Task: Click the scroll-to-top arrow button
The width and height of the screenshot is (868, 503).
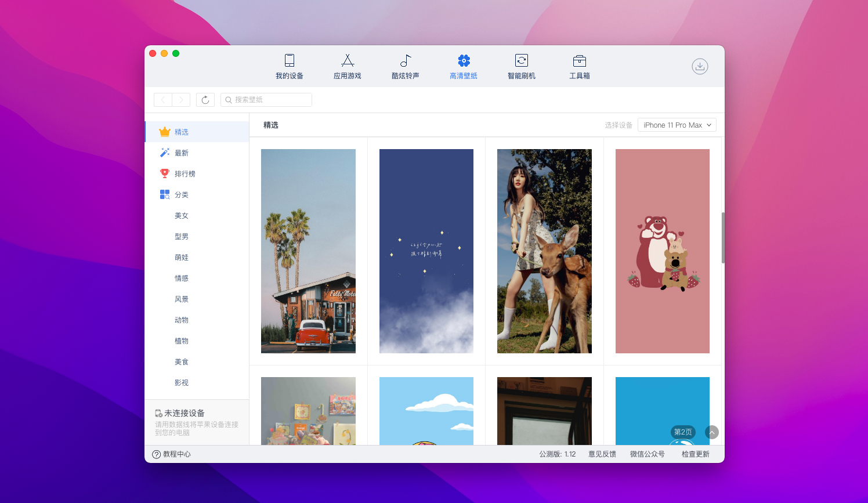Action: (x=712, y=432)
